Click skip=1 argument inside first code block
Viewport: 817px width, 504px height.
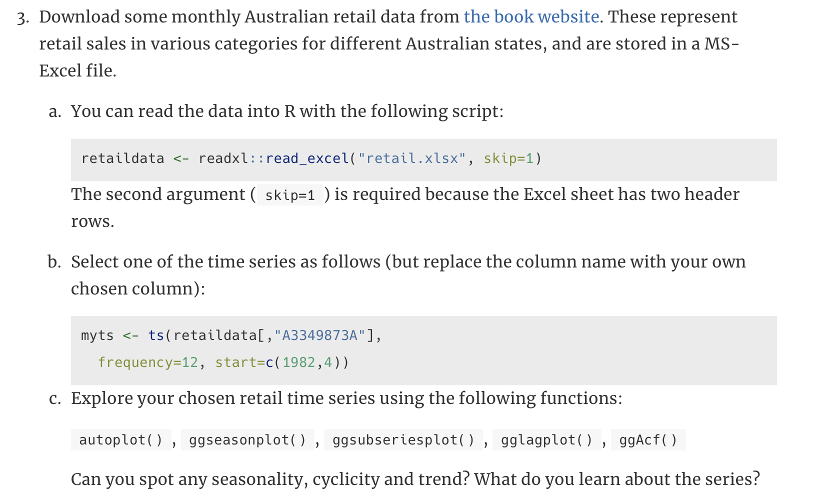click(x=508, y=158)
